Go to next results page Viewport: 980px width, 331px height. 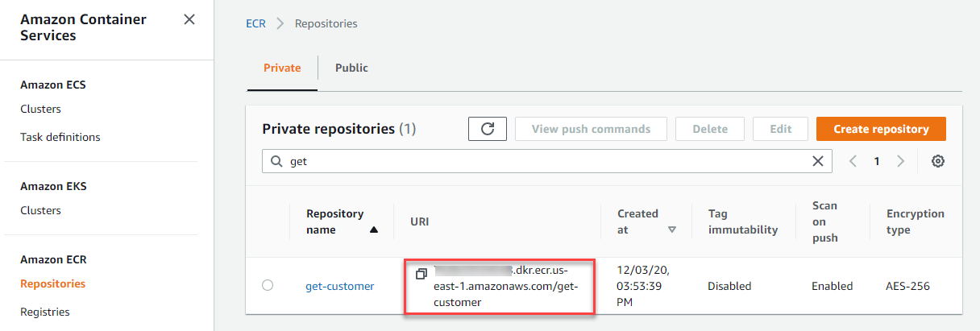(901, 161)
